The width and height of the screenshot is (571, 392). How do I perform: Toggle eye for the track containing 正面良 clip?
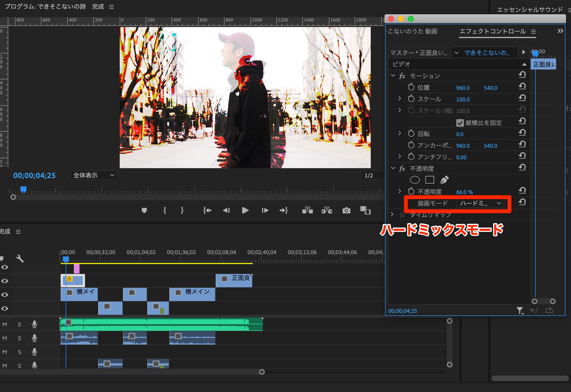[5, 281]
